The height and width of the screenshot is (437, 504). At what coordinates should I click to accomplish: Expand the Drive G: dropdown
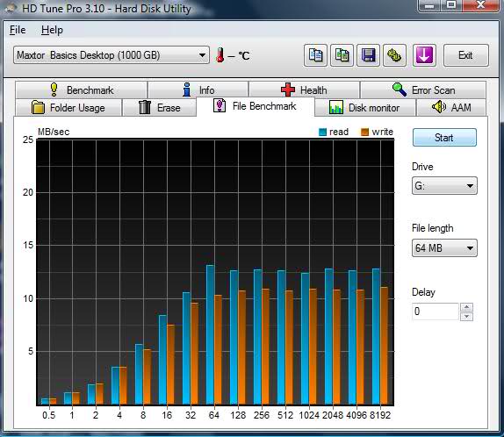(x=444, y=186)
